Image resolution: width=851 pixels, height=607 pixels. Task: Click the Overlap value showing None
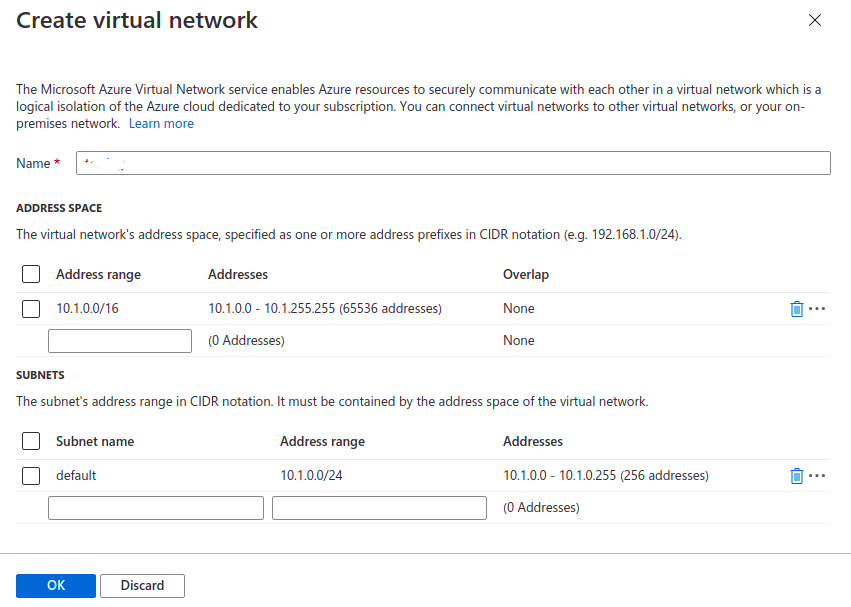click(x=518, y=308)
